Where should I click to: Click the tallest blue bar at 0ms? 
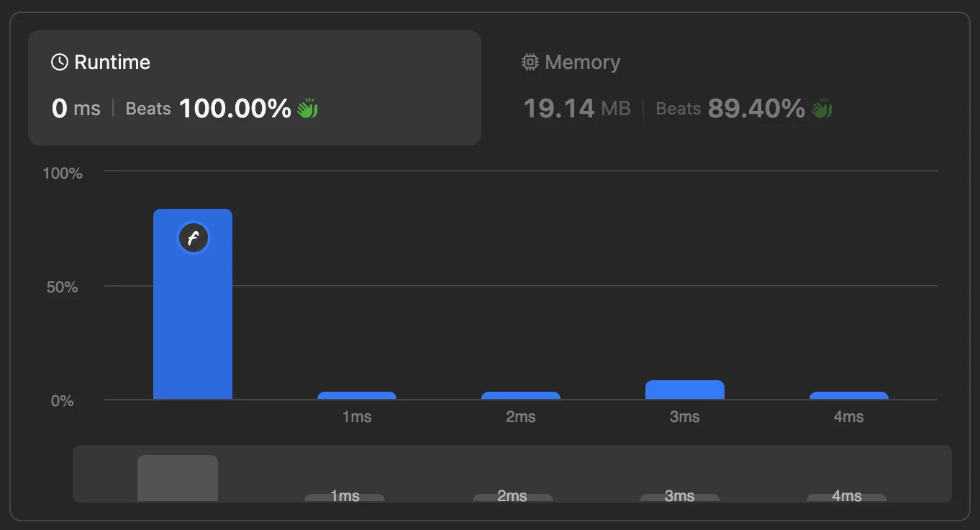pos(193,304)
